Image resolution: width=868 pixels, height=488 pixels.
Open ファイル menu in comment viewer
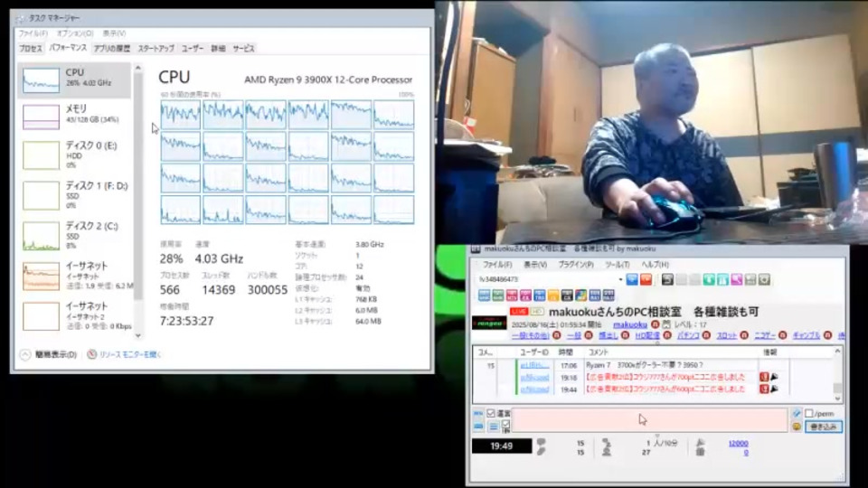(x=497, y=265)
